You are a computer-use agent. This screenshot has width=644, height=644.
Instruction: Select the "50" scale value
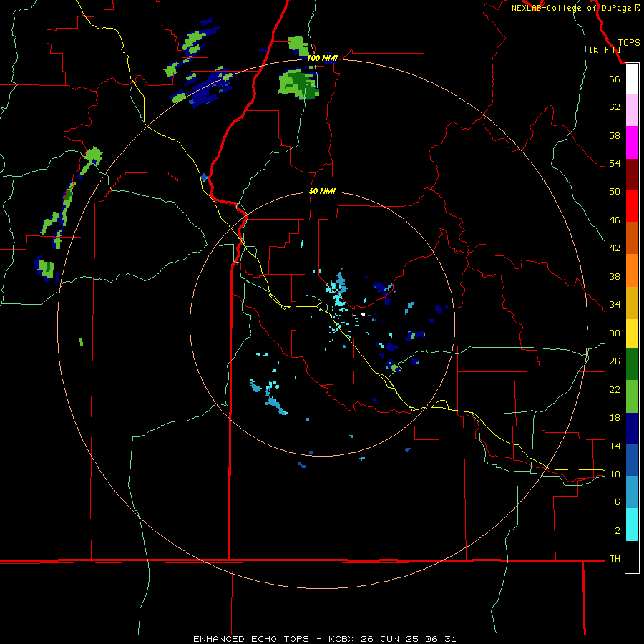pos(615,192)
